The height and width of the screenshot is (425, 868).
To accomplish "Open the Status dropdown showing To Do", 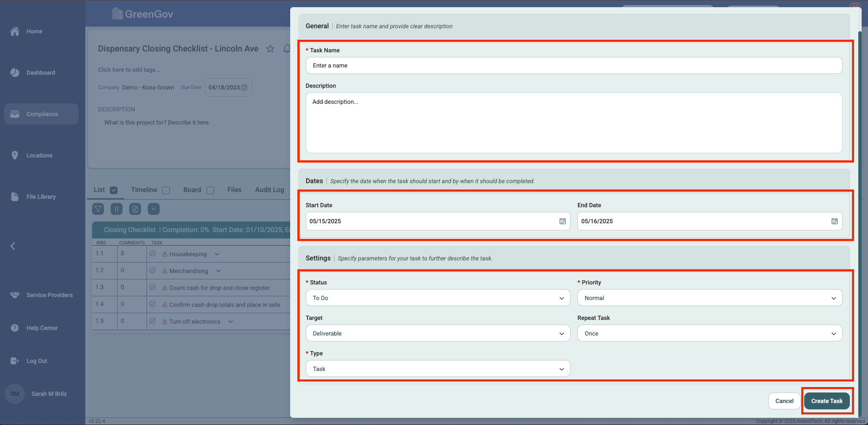I will [x=438, y=298].
